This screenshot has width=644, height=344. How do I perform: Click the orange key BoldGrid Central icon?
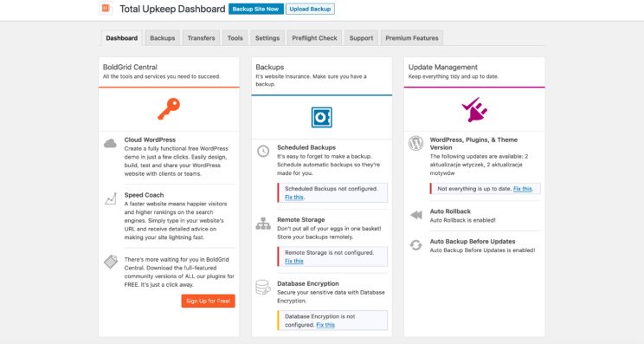(x=169, y=109)
